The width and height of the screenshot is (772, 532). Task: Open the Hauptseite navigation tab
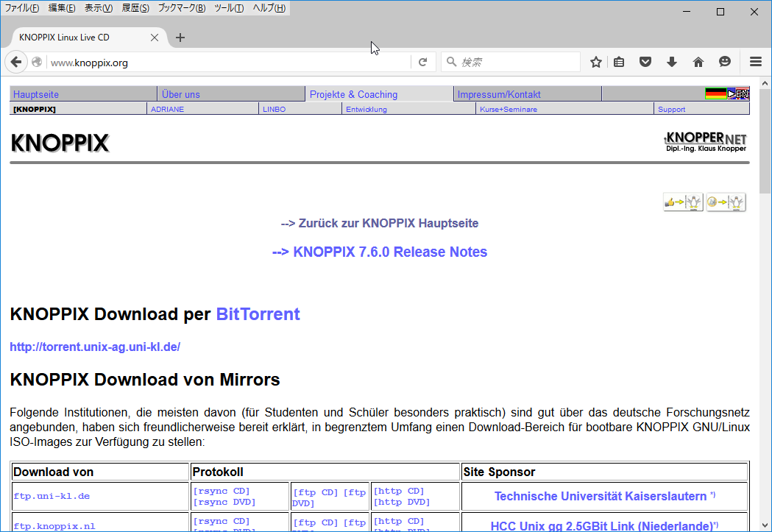click(36, 94)
